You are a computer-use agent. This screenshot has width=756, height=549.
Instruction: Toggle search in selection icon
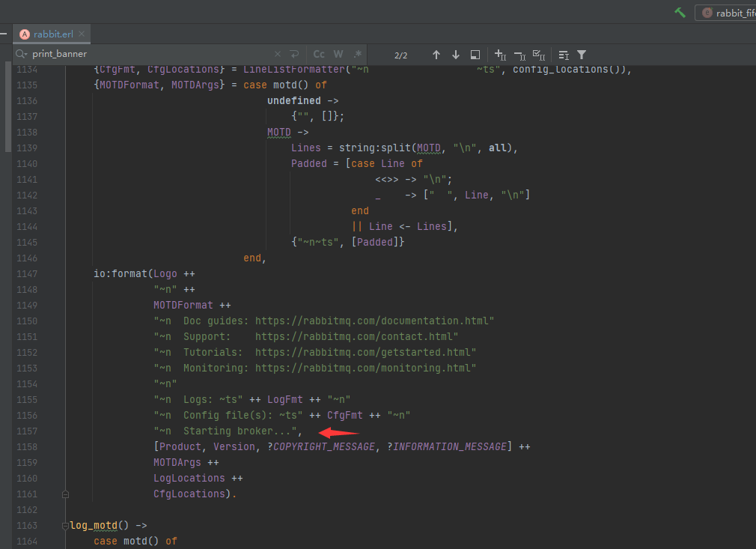(563, 55)
